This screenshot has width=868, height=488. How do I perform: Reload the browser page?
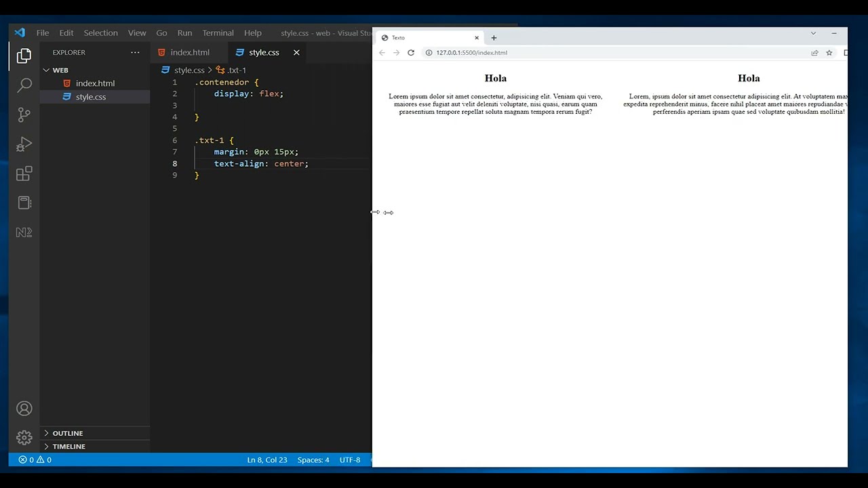(411, 53)
